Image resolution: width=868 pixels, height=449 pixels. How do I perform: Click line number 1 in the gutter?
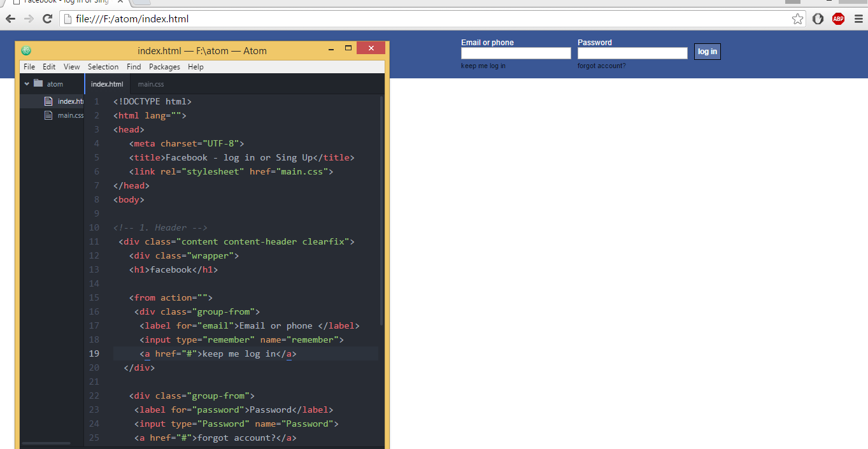point(96,101)
